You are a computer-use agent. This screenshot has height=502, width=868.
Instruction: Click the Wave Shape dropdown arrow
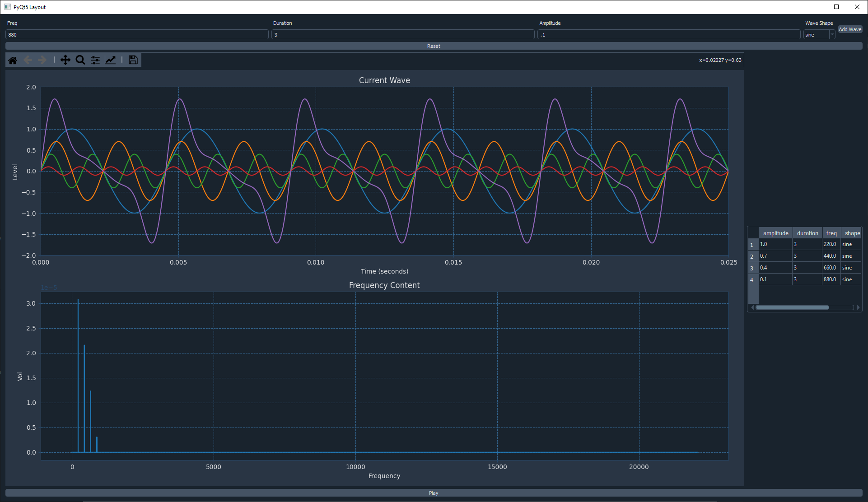coord(832,35)
